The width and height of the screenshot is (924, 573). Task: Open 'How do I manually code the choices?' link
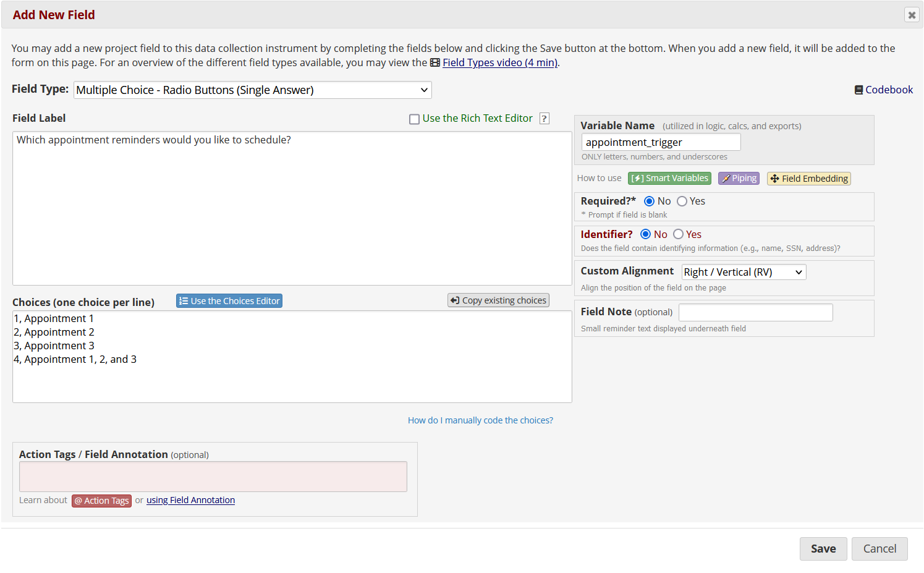[x=480, y=420]
